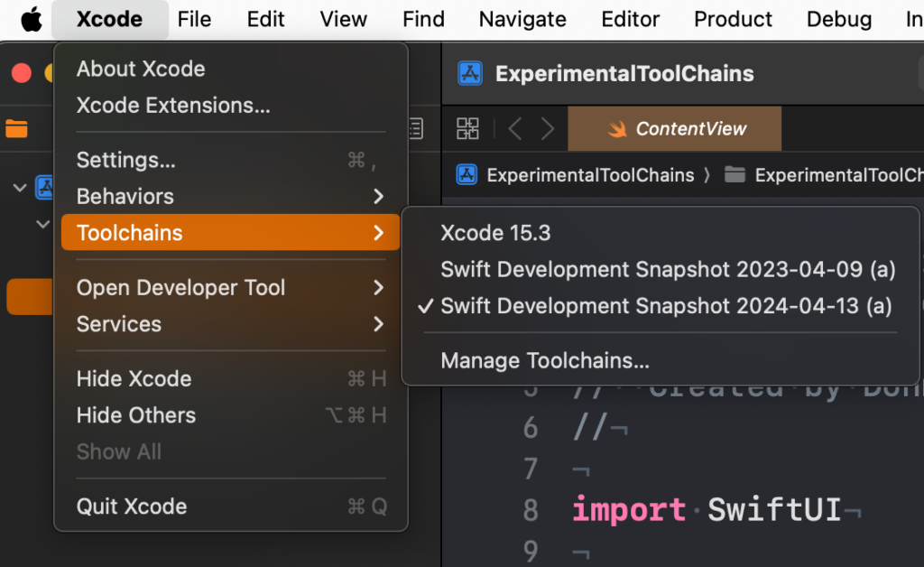Open the File menu
Viewport: 924px width, 567px height.
point(194,20)
